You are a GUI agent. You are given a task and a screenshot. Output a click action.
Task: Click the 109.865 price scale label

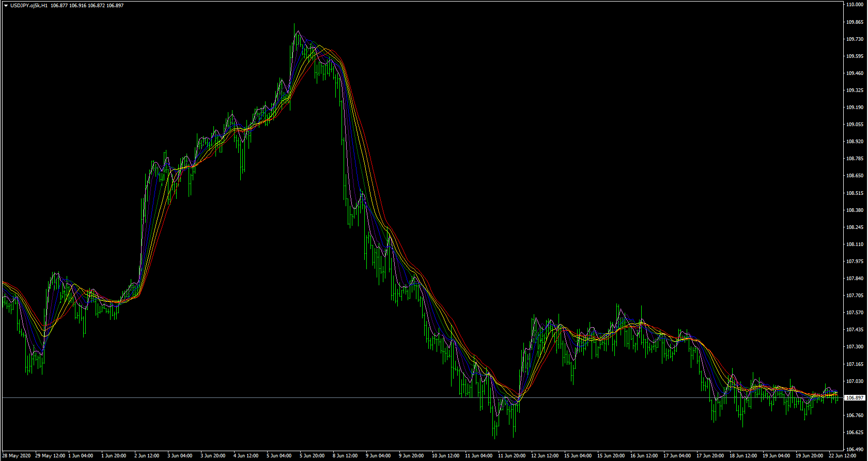pyautogui.click(x=855, y=22)
